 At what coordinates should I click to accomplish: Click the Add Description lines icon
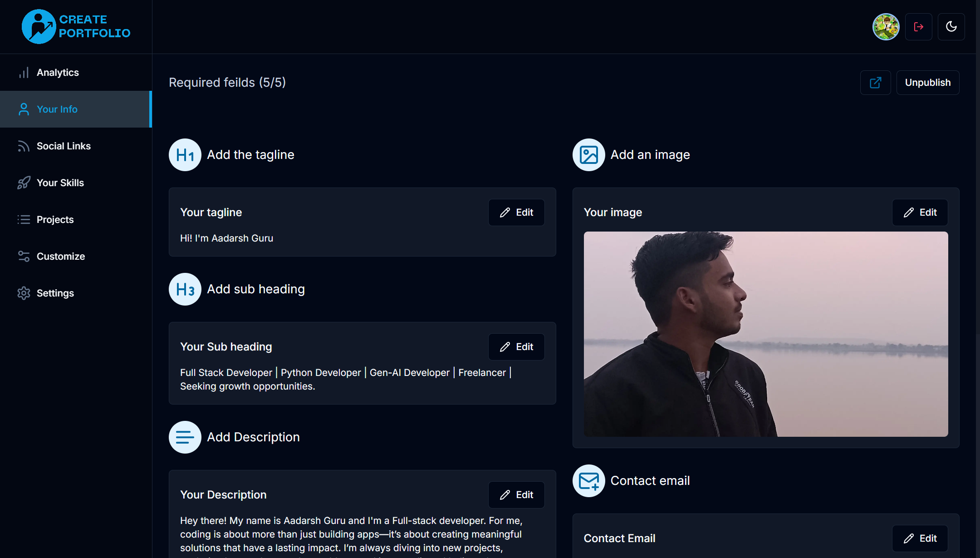click(185, 437)
